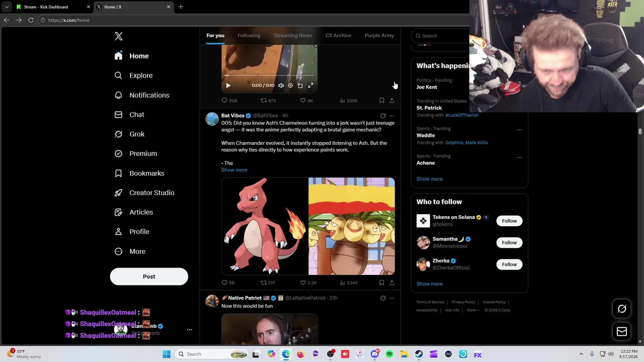Open Grok actions on Native Patriot post

(x=383, y=298)
